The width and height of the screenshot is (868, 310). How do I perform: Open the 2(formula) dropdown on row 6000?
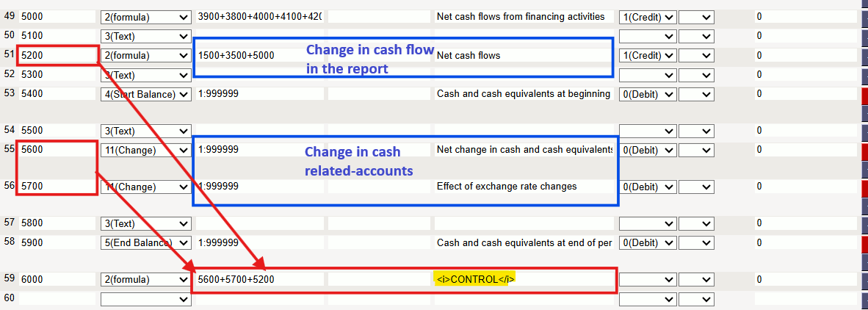pyautogui.click(x=145, y=280)
